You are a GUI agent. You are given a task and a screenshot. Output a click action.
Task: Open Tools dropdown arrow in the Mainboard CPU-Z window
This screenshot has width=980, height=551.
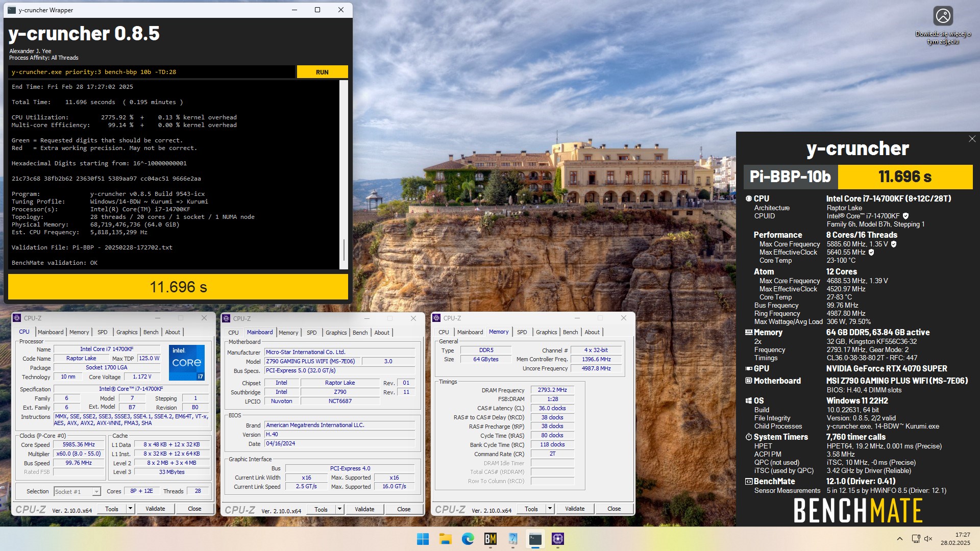click(x=339, y=509)
